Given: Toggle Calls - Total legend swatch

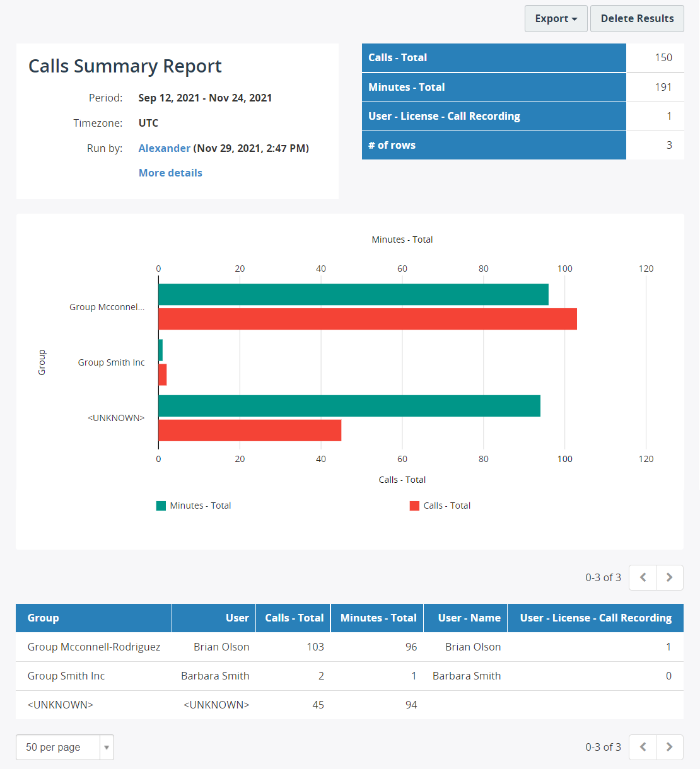Looking at the screenshot, I should pos(414,506).
